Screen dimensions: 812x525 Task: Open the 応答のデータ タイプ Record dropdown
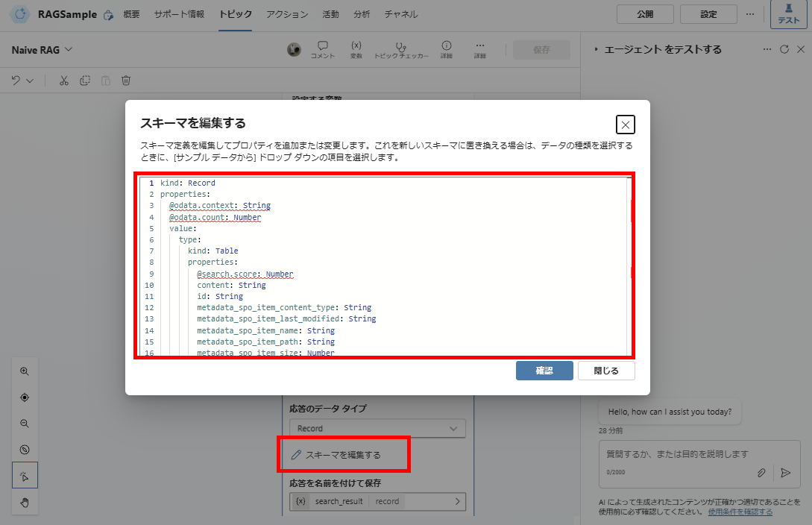[377, 428]
